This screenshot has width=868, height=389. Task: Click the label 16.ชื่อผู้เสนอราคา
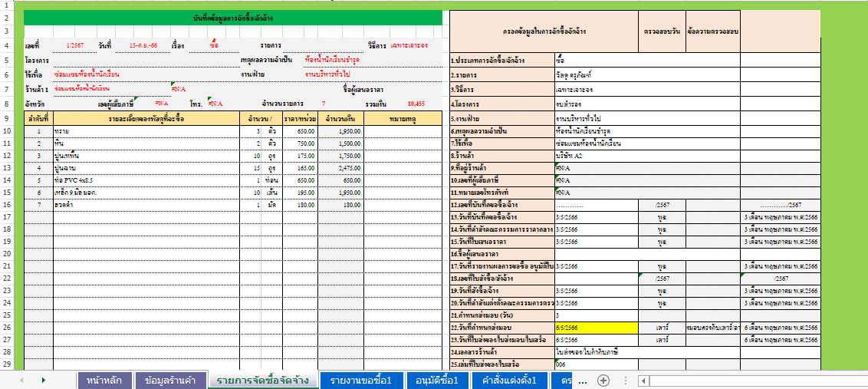click(x=501, y=254)
